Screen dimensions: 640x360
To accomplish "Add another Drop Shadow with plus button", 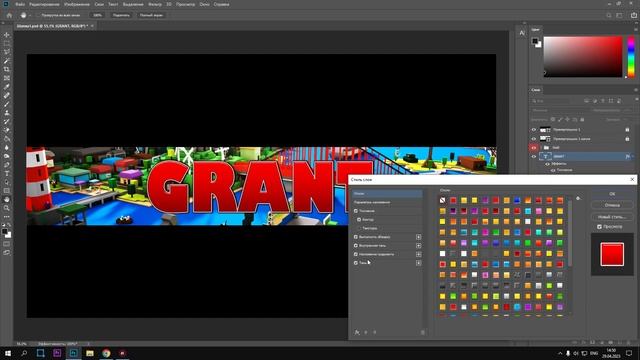I will tap(418, 263).
